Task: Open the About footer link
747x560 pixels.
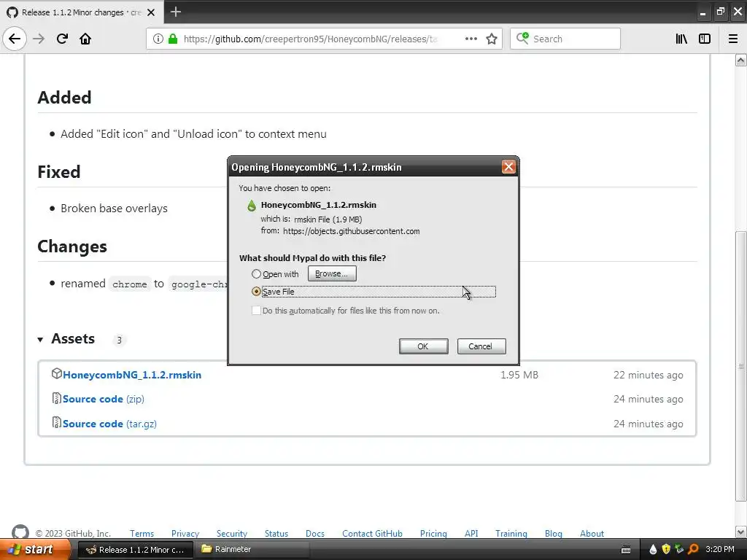Action: (x=592, y=533)
